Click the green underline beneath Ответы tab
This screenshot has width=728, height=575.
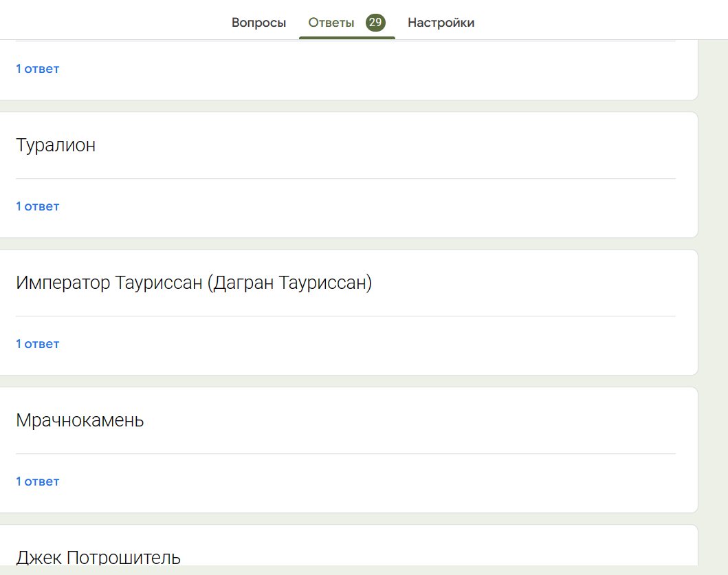pyautogui.click(x=347, y=38)
